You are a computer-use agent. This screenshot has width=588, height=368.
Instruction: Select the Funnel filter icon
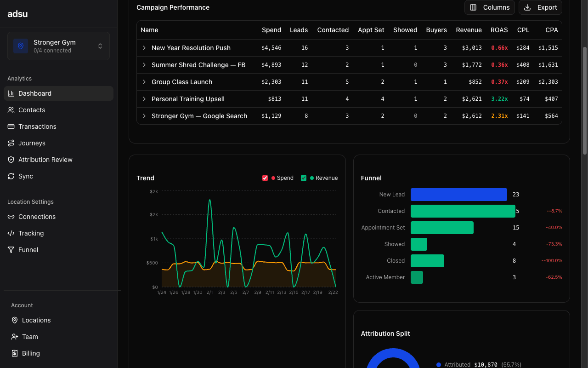[x=11, y=250]
